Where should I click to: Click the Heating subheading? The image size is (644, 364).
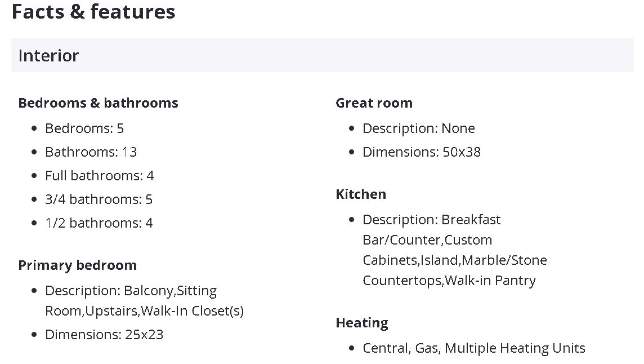point(362,323)
